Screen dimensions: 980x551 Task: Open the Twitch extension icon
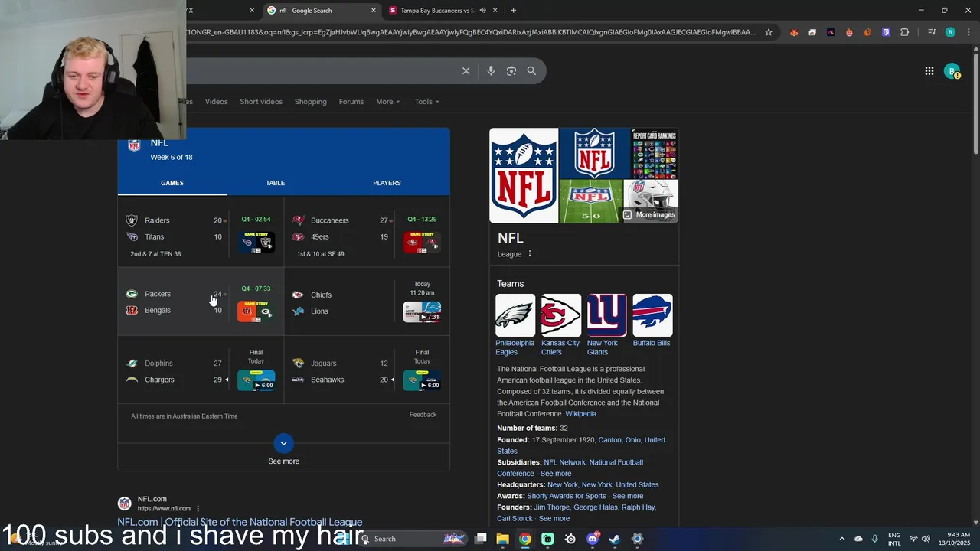pos(886,32)
